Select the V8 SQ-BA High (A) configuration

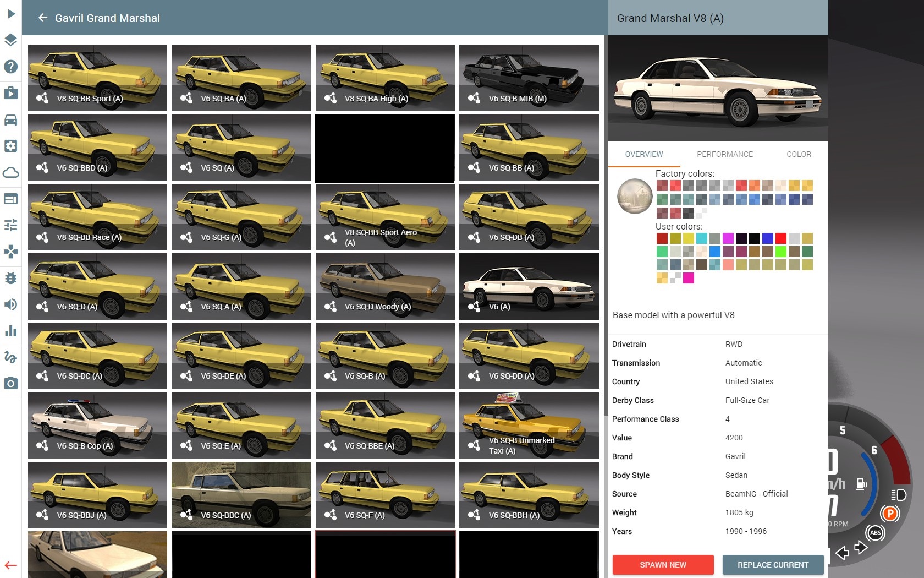pyautogui.click(x=385, y=78)
